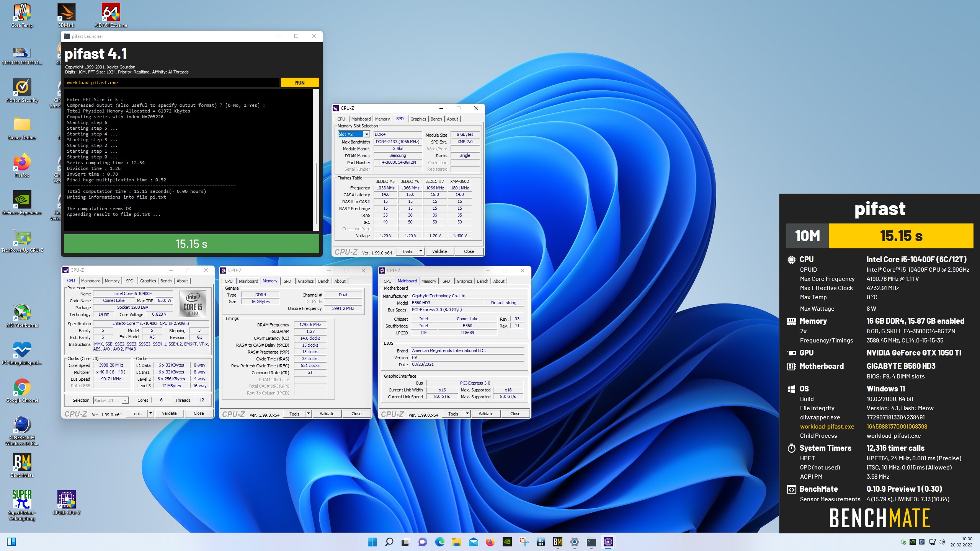
Task: Click BIOS Date 08/23/2021 field
Action: pyautogui.click(x=467, y=364)
